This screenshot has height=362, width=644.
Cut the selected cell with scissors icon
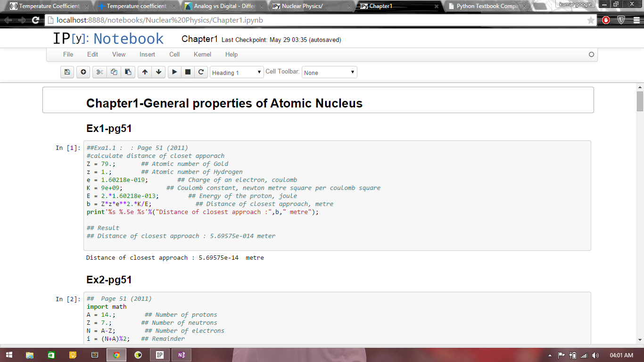pos(99,72)
